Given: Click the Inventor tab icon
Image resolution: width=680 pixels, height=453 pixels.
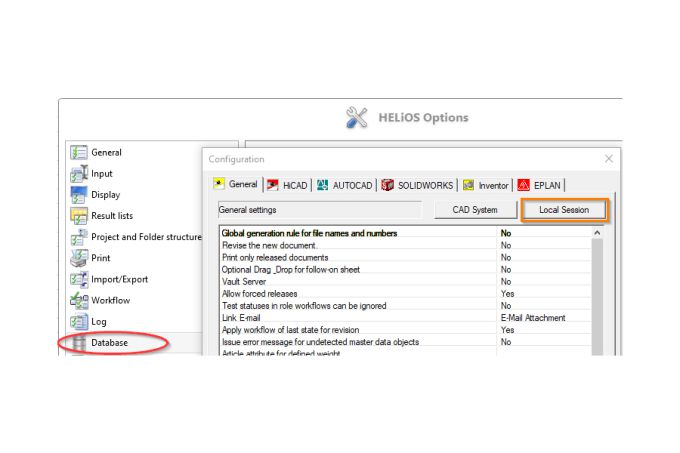Looking at the screenshot, I should coord(468,186).
